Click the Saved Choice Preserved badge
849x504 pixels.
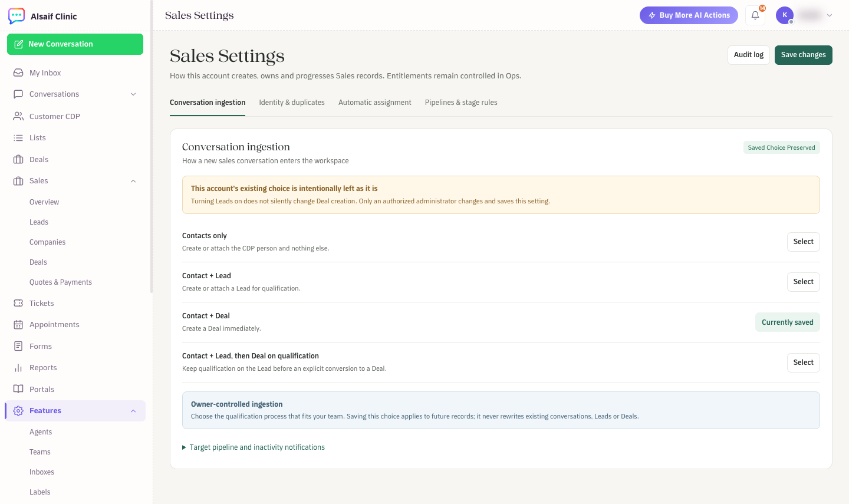[x=782, y=148]
